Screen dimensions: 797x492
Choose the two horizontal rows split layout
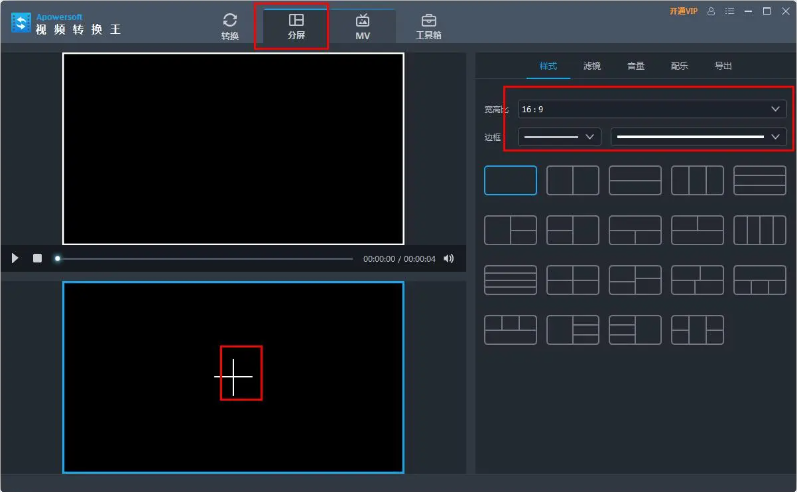(x=635, y=180)
